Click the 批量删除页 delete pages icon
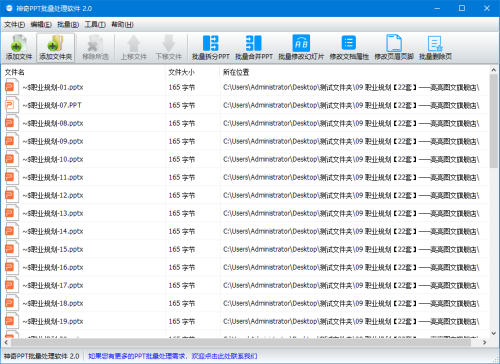Screen dimensions: 500x364 pyautogui.click(x=435, y=47)
